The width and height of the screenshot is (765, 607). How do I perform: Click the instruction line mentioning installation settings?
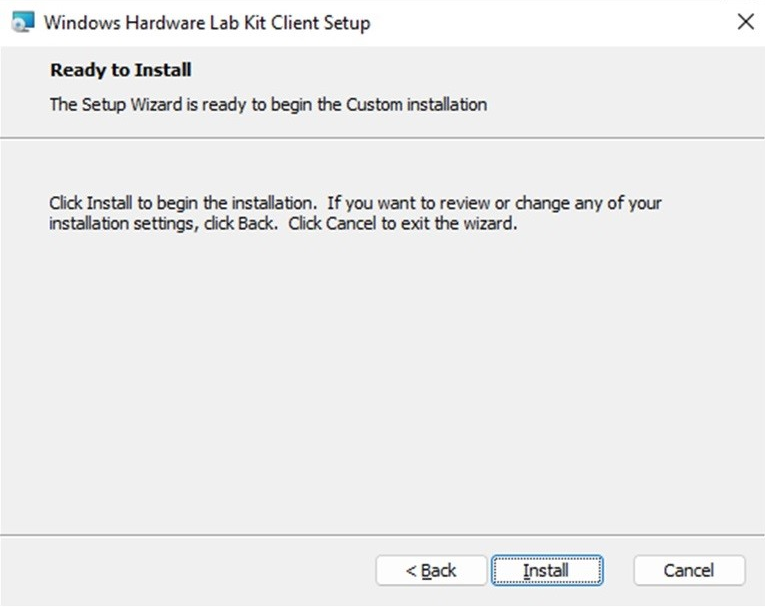click(x=283, y=223)
